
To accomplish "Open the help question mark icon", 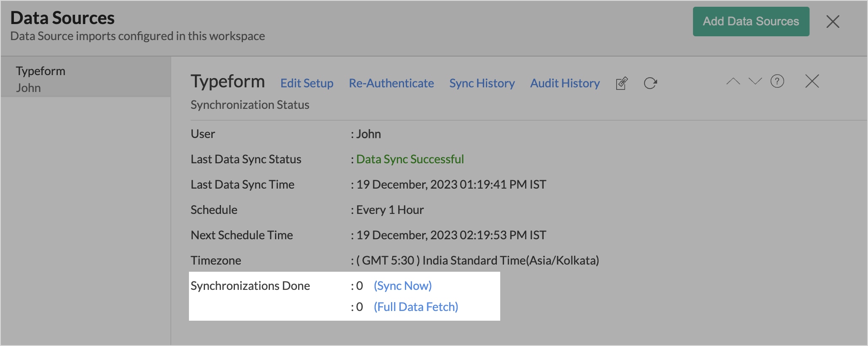I will pyautogui.click(x=777, y=81).
